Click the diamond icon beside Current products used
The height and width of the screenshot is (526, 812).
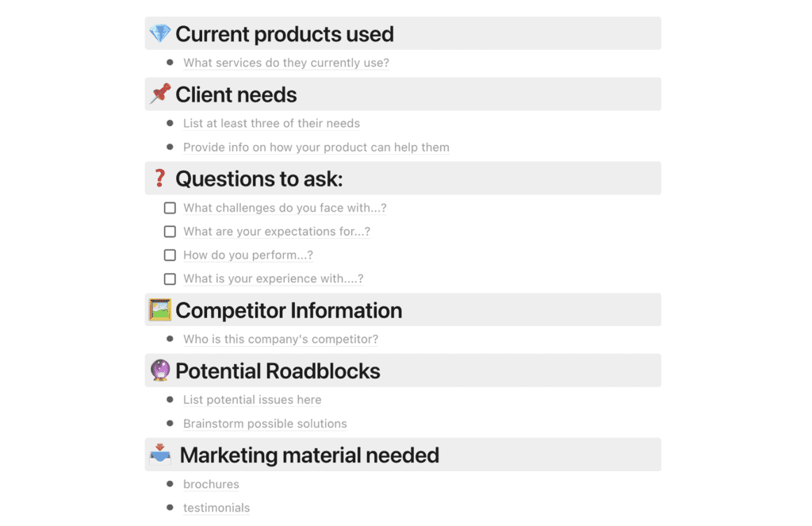coord(161,34)
